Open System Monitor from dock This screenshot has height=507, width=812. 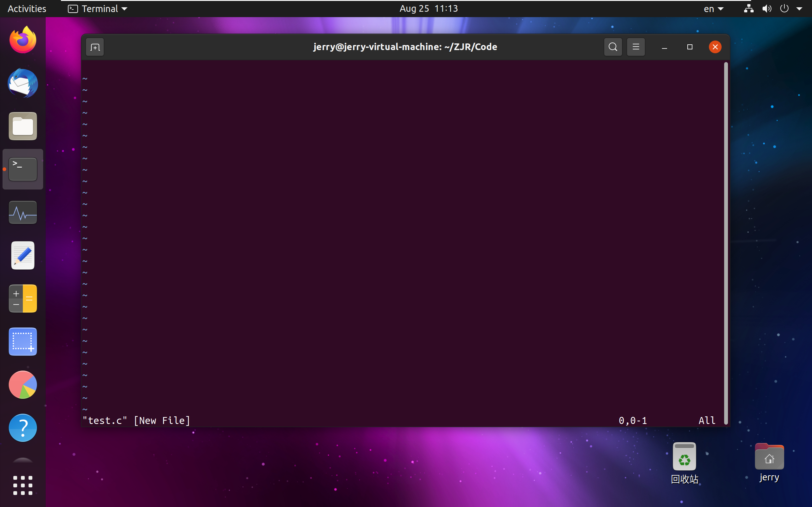[23, 213]
